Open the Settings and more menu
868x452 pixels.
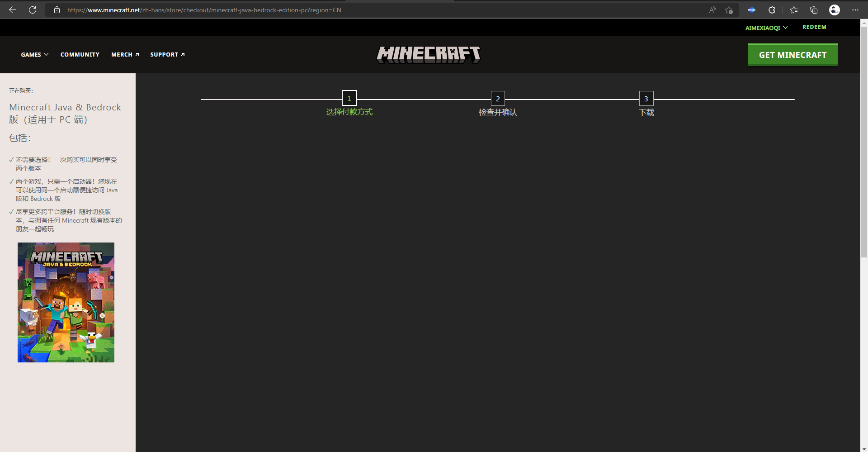point(855,10)
